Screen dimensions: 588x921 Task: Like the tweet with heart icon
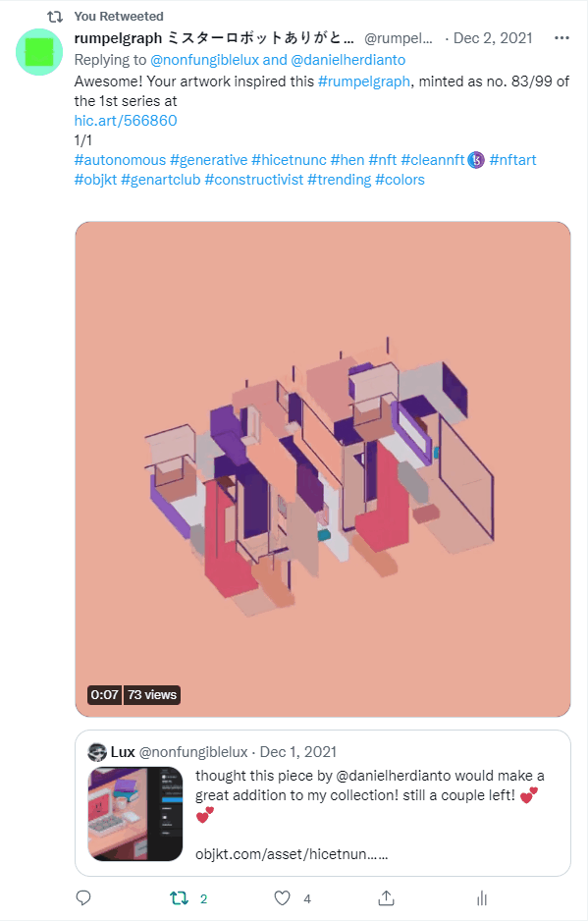[283, 898]
